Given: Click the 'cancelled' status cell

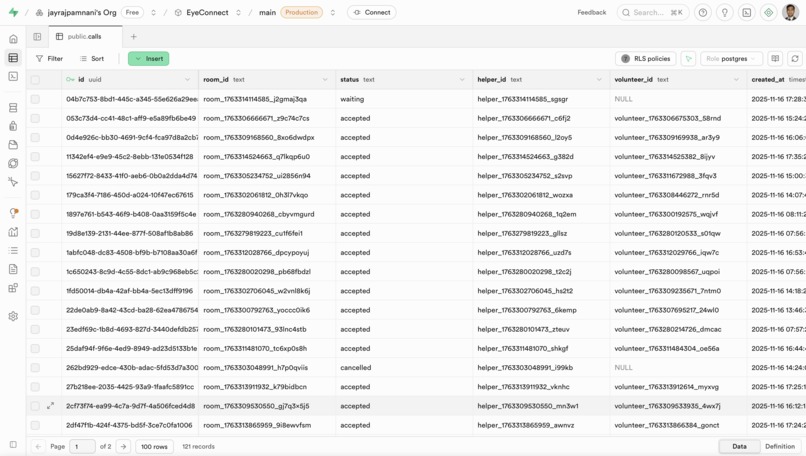Looking at the screenshot, I should (404, 368).
